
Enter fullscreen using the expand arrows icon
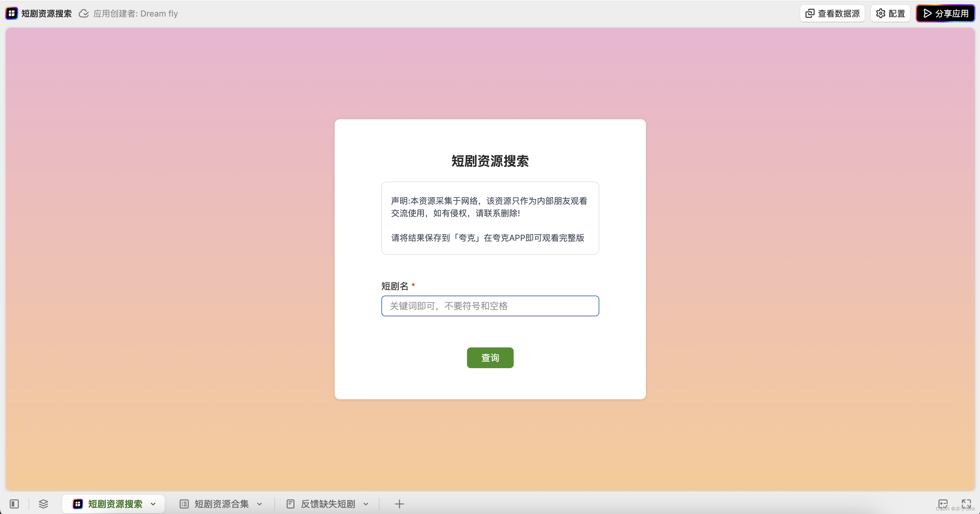(966, 504)
